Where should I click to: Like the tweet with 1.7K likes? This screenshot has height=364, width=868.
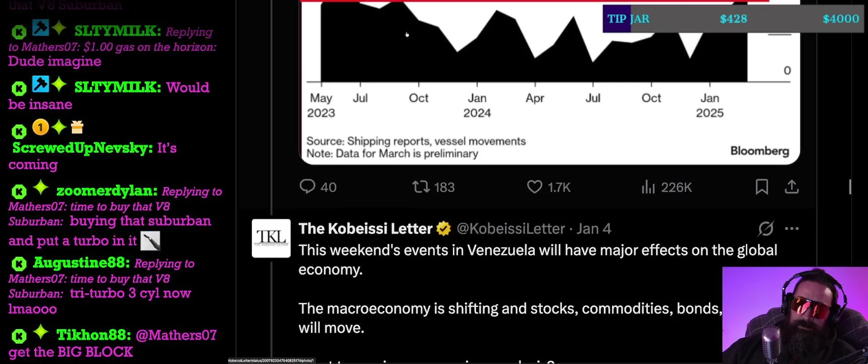(534, 187)
